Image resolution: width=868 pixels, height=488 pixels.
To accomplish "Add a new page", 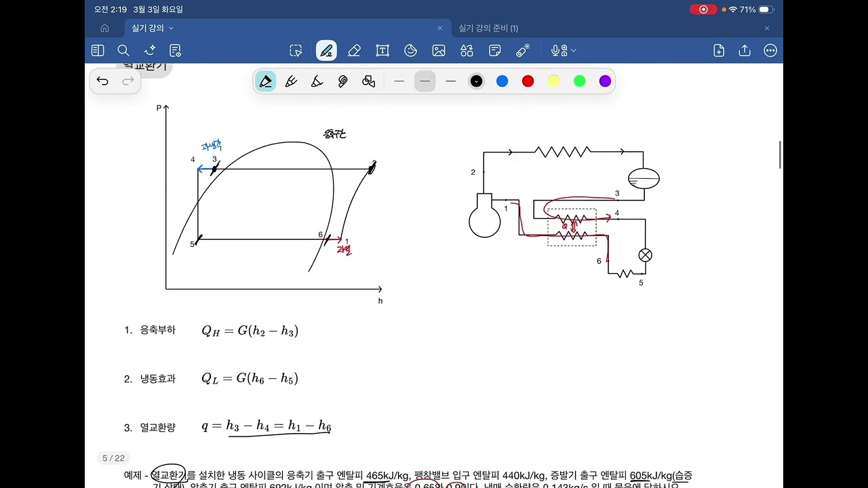I will click(x=719, y=51).
